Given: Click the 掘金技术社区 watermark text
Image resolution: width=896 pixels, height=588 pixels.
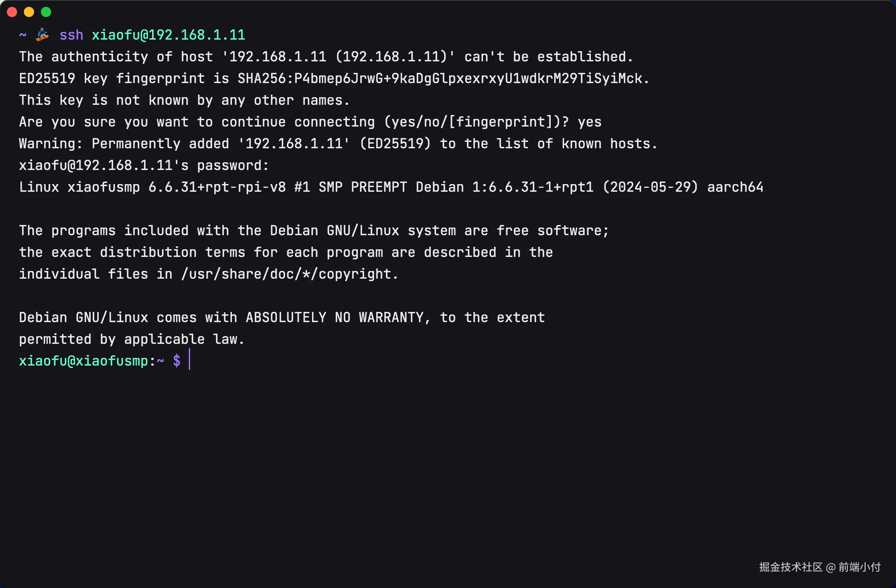Looking at the screenshot, I should point(790,567).
